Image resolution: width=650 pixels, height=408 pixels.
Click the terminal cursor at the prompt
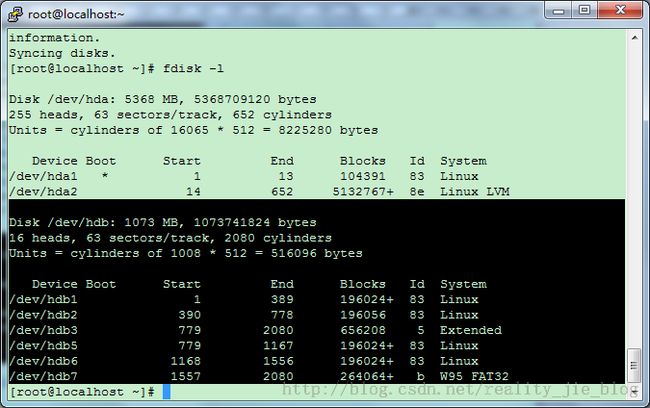pos(167,392)
